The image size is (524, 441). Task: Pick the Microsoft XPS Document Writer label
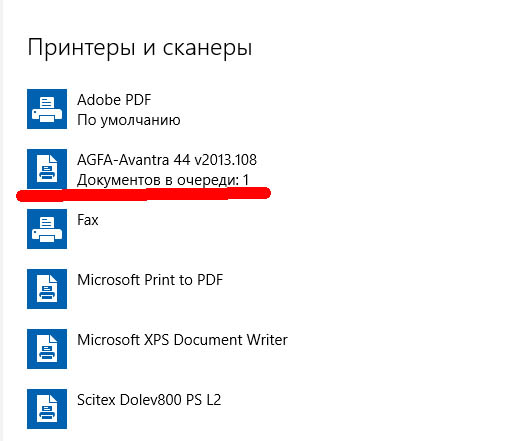coord(182,340)
